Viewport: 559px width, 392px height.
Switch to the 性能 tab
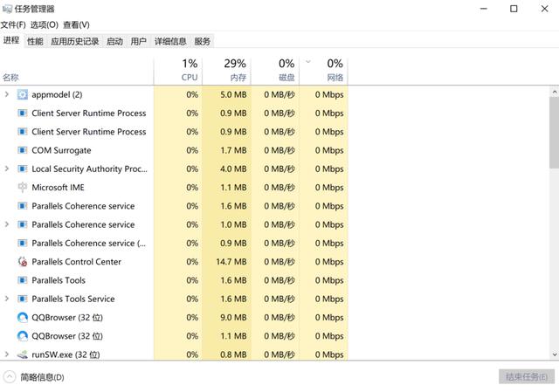(35, 41)
